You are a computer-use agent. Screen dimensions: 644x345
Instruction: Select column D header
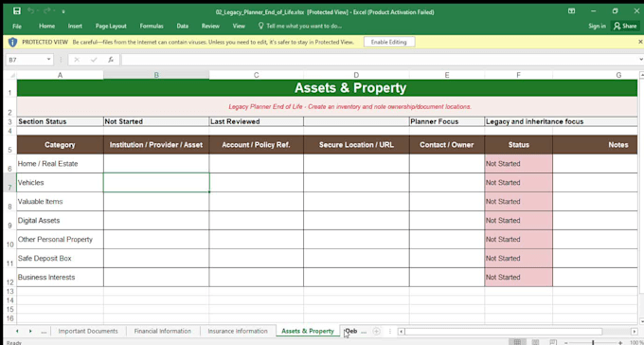[x=356, y=75]
